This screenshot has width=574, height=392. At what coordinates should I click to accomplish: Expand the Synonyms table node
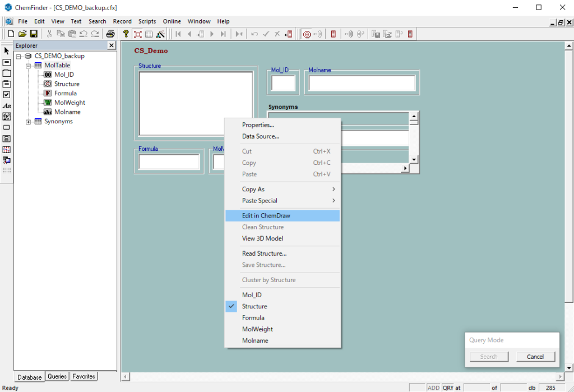tap(29, 122)
